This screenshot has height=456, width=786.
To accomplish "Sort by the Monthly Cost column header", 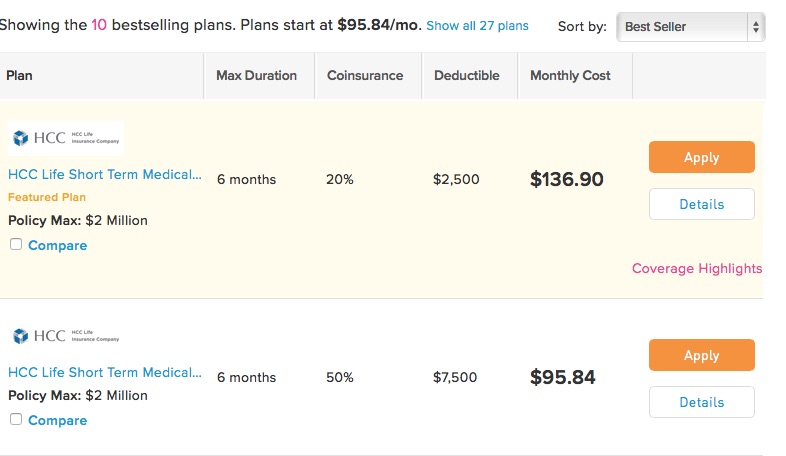I will point(570,76).
